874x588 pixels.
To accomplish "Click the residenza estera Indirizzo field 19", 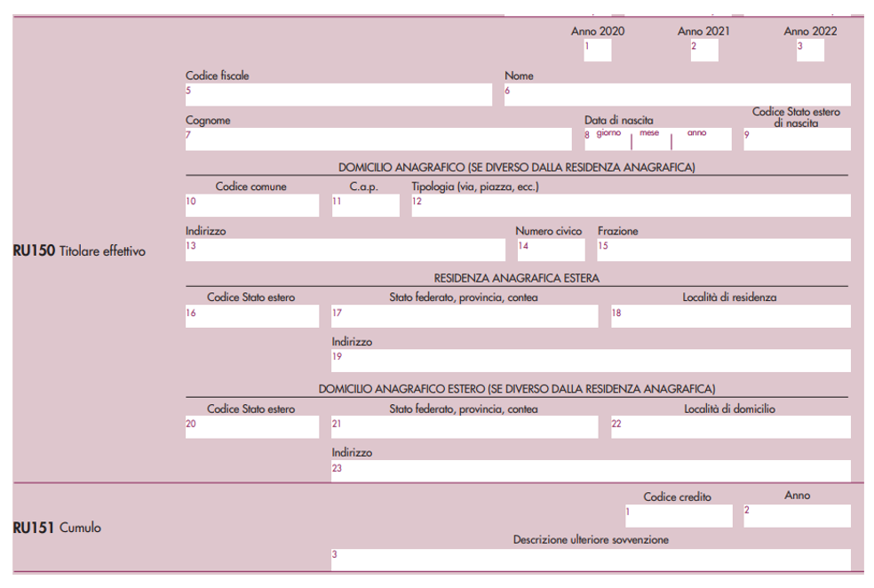I will click(x=591, y=361).
